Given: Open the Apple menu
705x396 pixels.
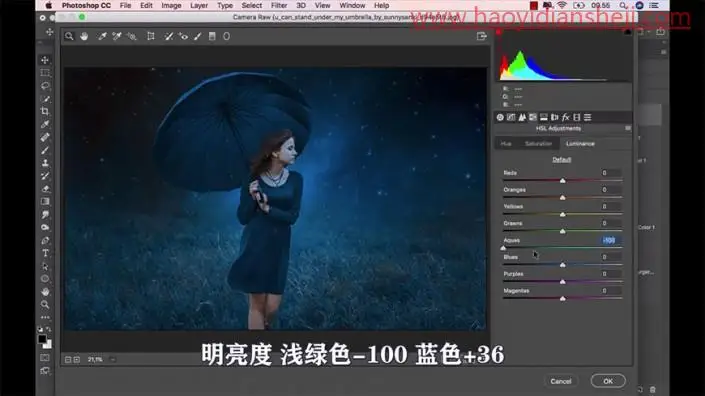Looking at the screenshot, I should [x=49, y=6].
